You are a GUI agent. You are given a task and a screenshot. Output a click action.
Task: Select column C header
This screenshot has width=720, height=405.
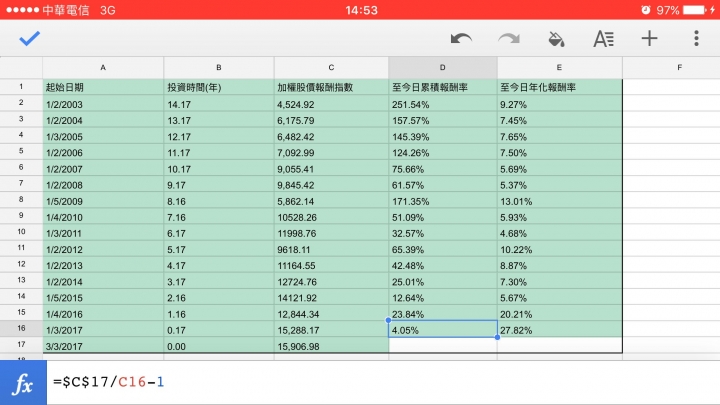tap(331, 68)
